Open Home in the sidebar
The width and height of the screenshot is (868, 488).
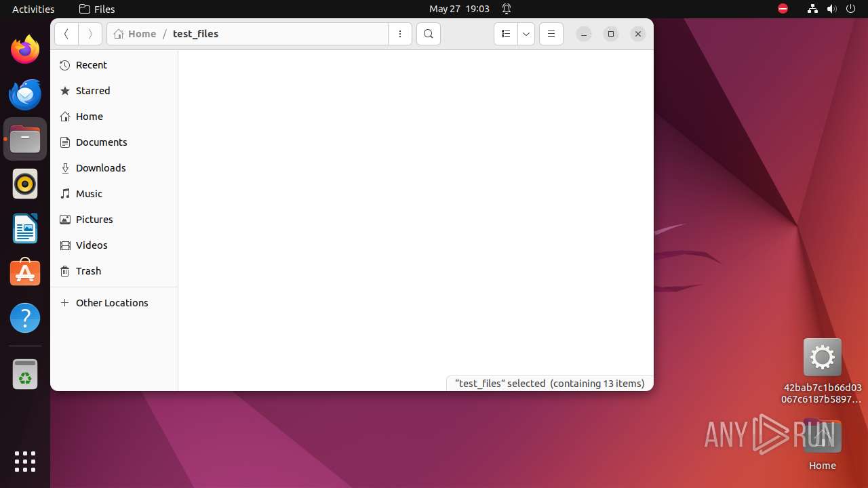click(x=114, y=117)
